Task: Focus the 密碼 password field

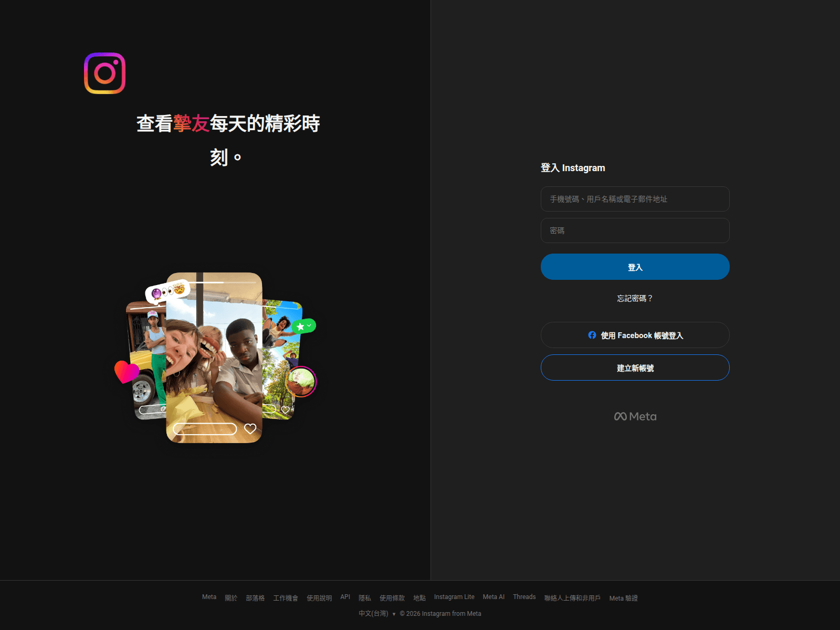Action: [635, 230]
